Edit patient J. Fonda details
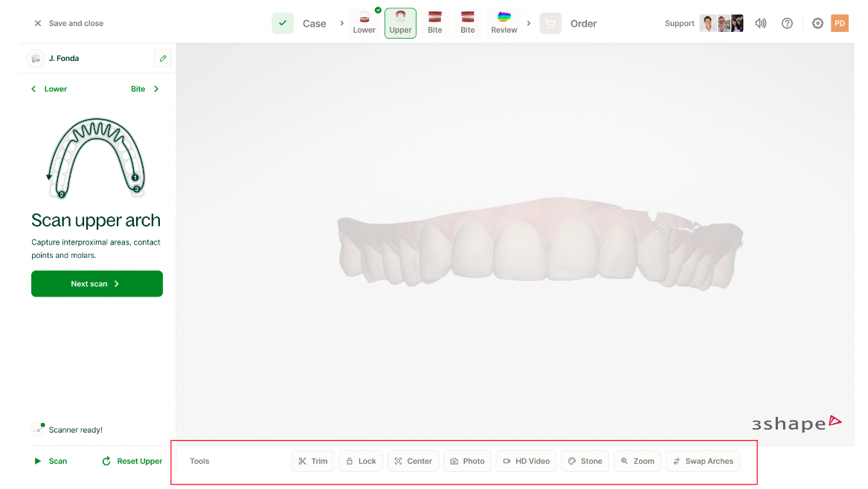This screenshot has height=489, width=868. tap(163, 58)
